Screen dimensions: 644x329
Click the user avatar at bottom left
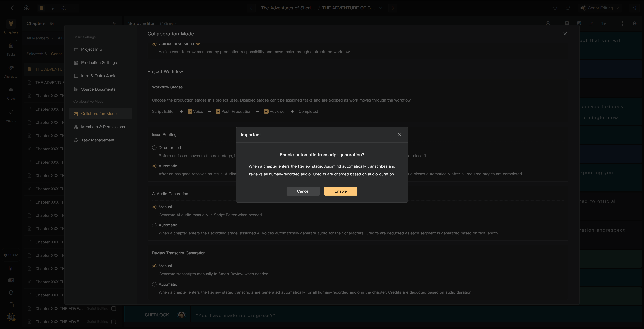click(x=11, y=317)
